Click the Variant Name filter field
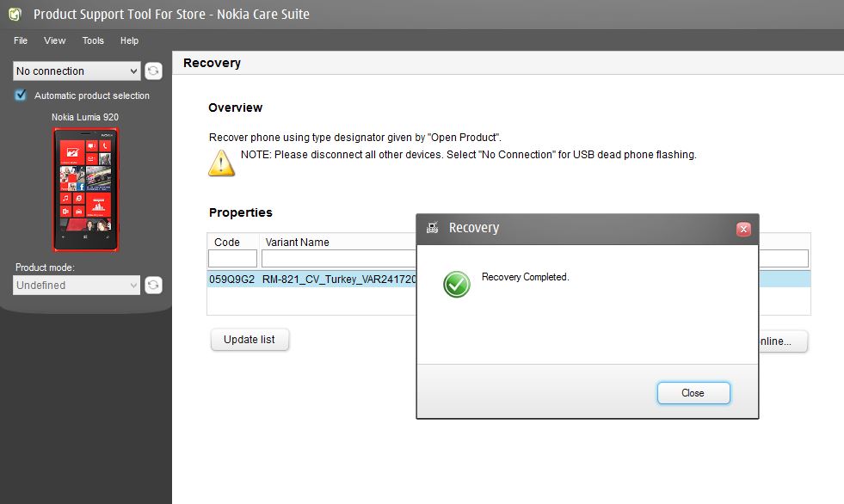 coord(339,259)
